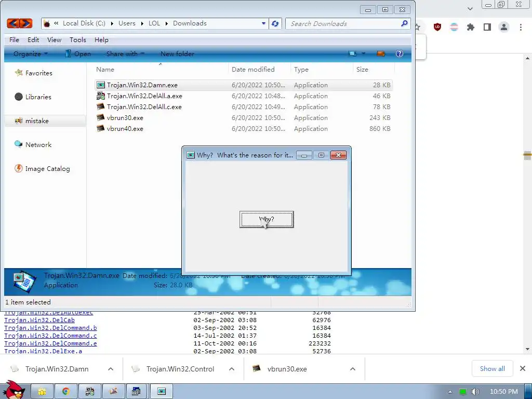Image resolution: width=532 pixels, height=399 pixels.
Task: Click the Downloads breadcrumb segment
Action: click(x=190, y=23)
